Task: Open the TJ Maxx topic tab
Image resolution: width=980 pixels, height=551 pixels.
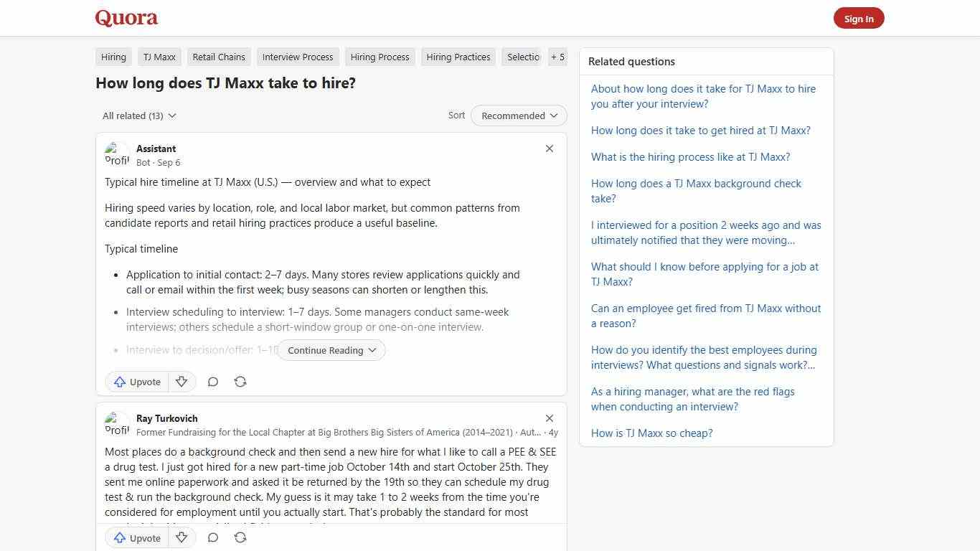Action: 159,57
